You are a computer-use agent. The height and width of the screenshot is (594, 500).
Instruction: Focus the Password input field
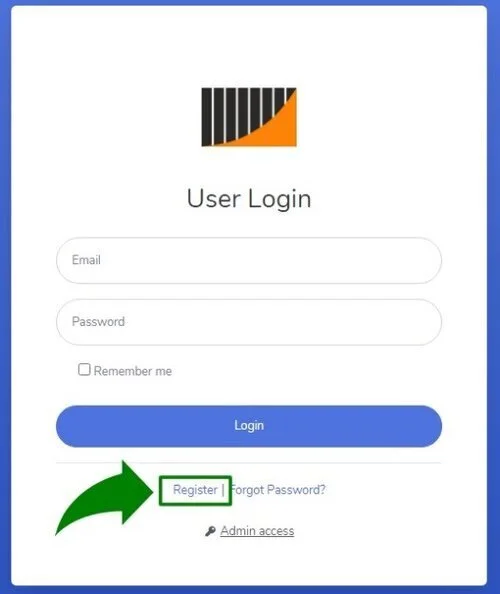(249, 322)
